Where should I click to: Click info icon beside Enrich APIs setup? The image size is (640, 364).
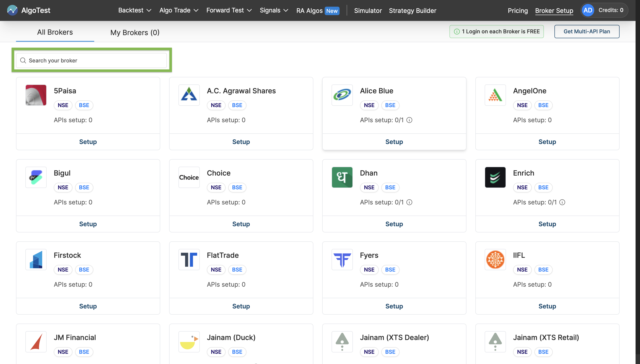(562, 202)
